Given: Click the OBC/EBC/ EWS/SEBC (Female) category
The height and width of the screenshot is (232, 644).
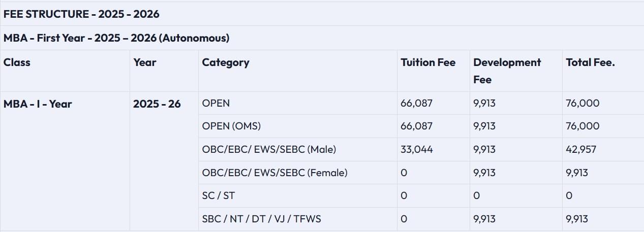Looking at the screenshot, I should pyautogui.click(x=274, y=173).
